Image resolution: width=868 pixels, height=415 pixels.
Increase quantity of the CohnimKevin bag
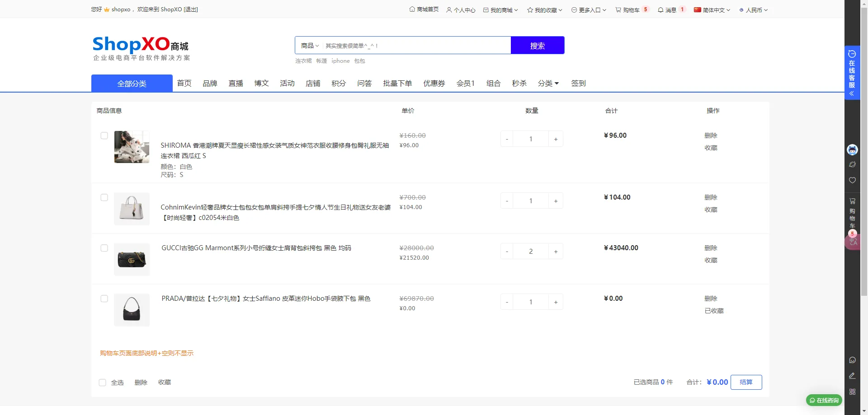coord(556,201)
